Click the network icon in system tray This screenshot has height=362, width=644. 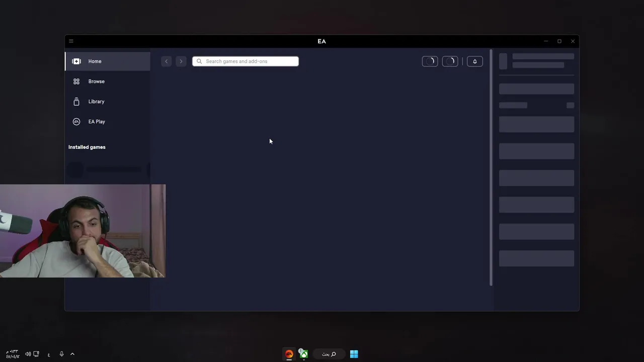[x=36, y=354]
